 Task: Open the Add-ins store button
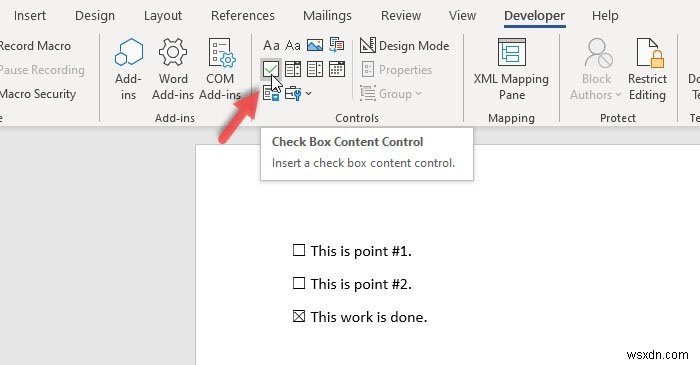coord(129,69)
